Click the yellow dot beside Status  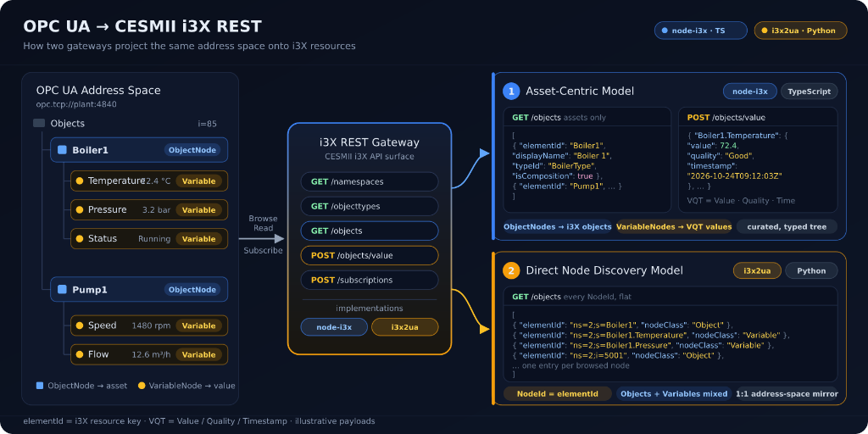click(80, 238)
